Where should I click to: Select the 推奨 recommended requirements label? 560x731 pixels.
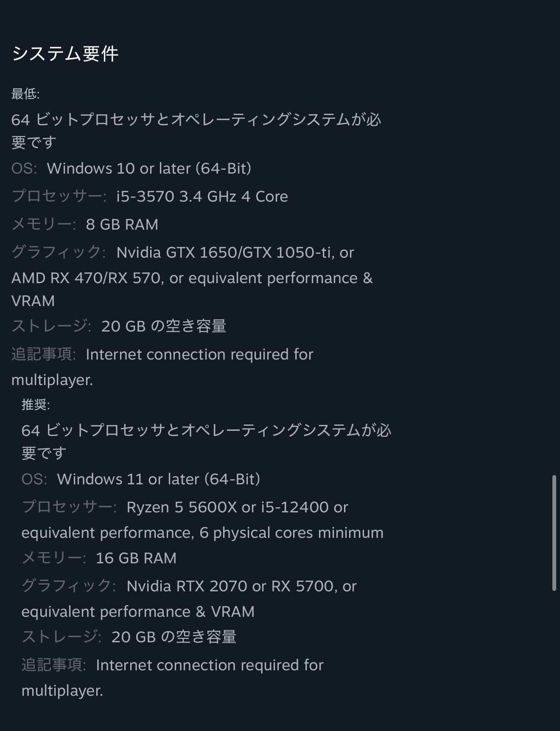click(36, 405)
